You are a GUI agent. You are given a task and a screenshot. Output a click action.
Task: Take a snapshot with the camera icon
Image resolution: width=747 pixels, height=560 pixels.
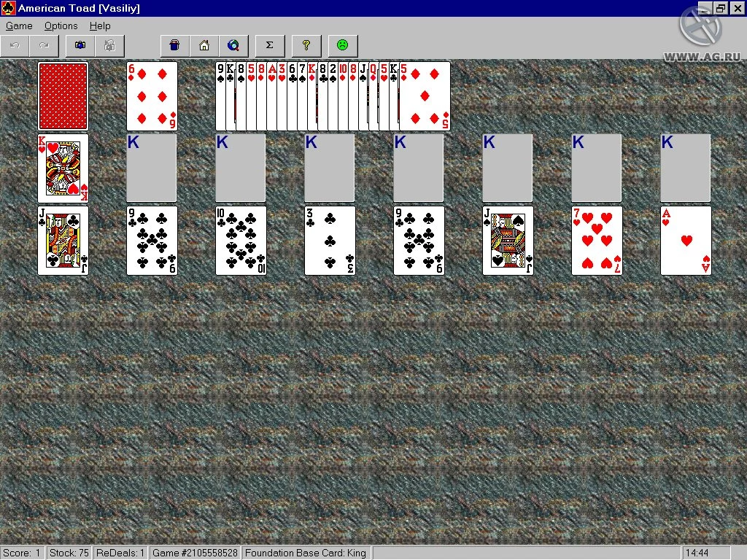(80, 46)
